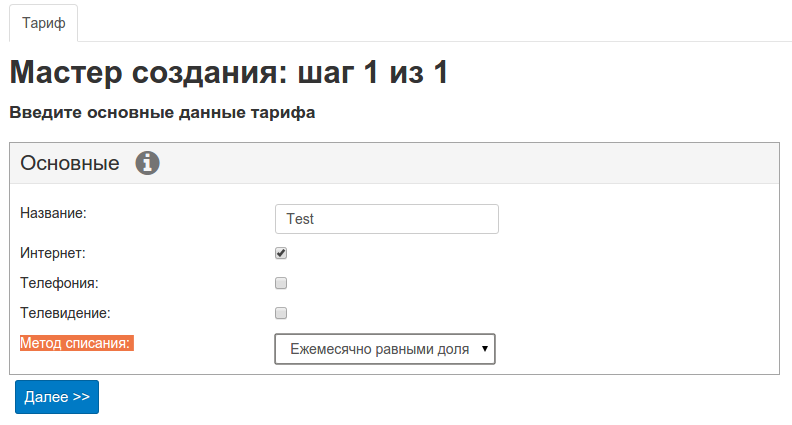Click the Телевидение label
Screen dimensions: 792x425
pos(65,313)
